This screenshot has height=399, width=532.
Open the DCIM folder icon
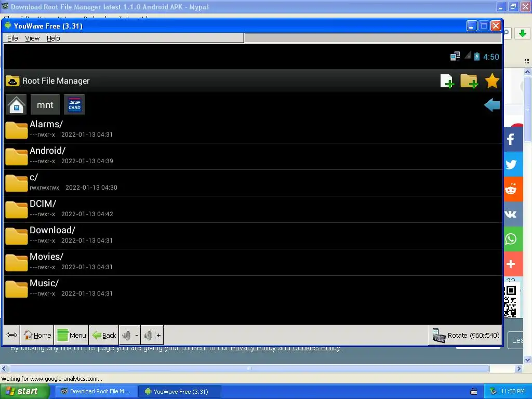[16, 209]
